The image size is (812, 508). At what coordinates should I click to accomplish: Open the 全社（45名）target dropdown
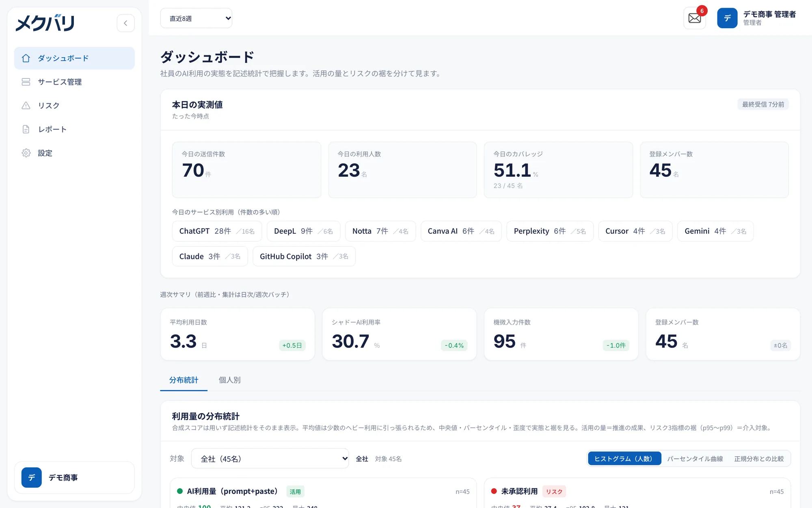coord(270,458)
